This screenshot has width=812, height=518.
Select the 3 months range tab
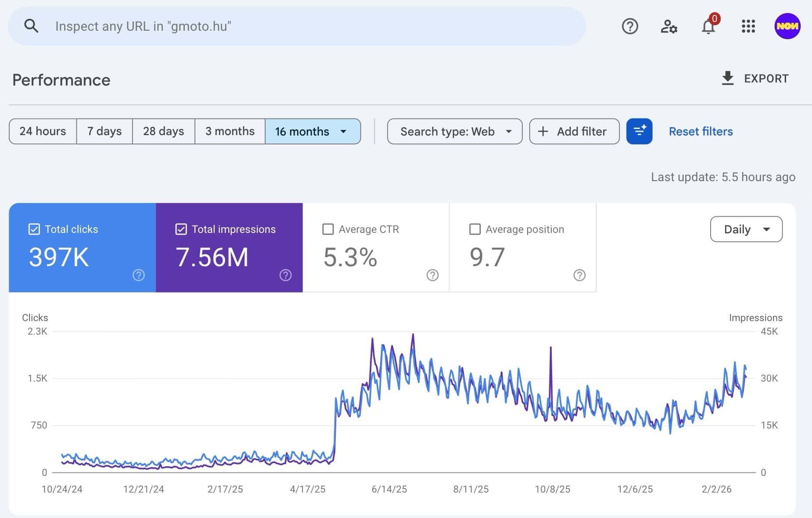tap(230, 131)
